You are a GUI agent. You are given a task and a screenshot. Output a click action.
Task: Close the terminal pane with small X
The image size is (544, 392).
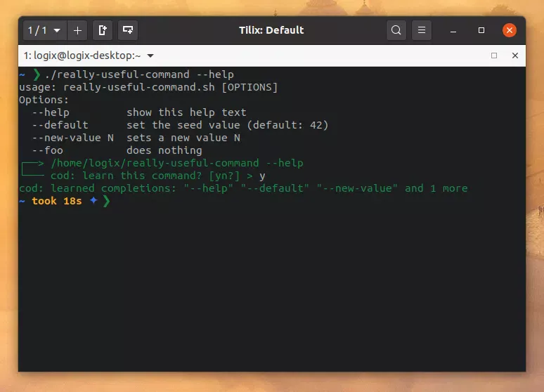[x=515, y=55]
